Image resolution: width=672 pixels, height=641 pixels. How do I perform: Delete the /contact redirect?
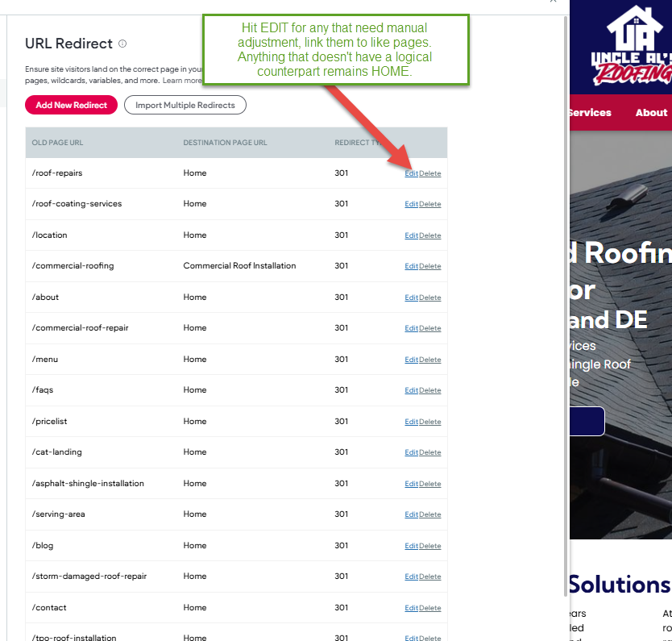coord(430,608)
